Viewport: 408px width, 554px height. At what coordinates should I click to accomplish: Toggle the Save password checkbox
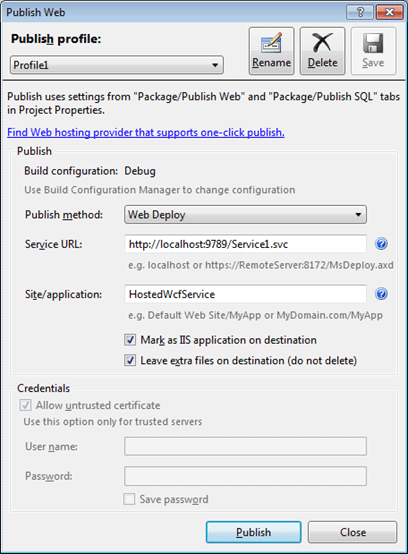pyautogui.click(x=129, y=499)
